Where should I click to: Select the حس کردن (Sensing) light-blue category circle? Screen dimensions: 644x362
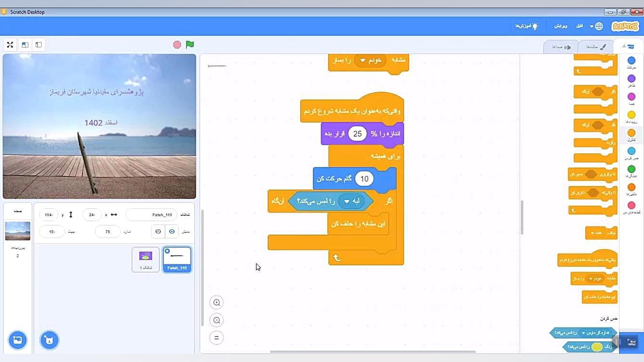[x=631, y=151]
